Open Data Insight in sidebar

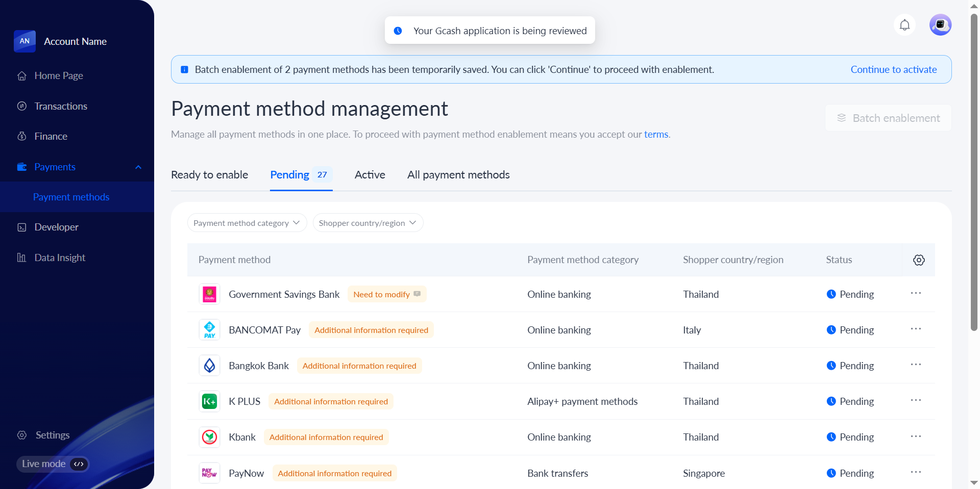60,258
